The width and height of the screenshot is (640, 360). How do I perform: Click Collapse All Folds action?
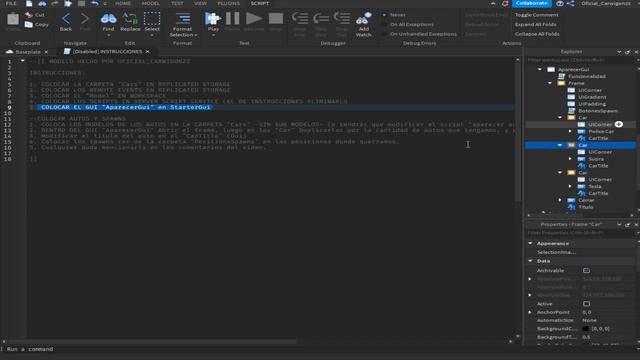pos(537,34)
